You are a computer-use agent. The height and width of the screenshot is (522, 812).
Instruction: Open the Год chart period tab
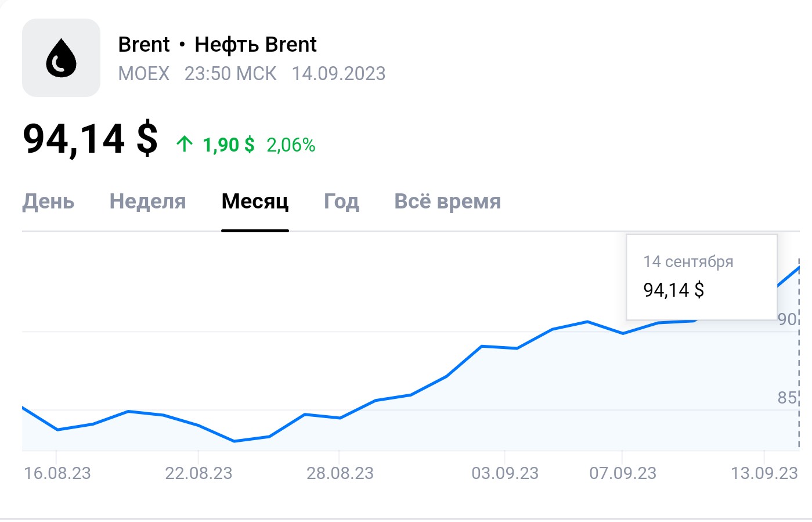(x=341, y=201)
